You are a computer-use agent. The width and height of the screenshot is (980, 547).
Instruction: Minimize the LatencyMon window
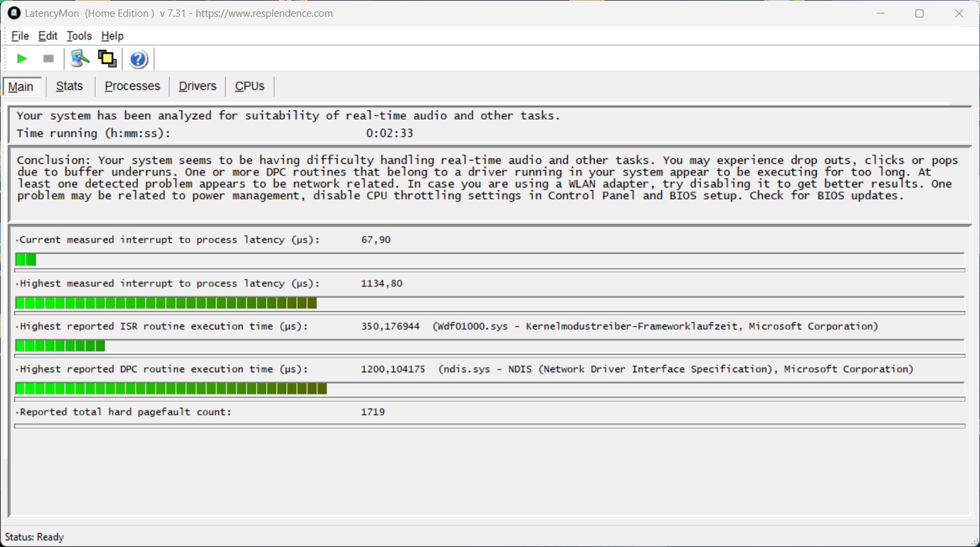881,13
